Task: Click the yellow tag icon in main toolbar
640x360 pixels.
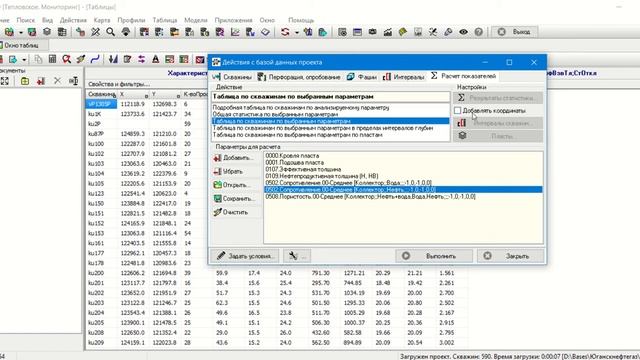Action: [402, 32]
